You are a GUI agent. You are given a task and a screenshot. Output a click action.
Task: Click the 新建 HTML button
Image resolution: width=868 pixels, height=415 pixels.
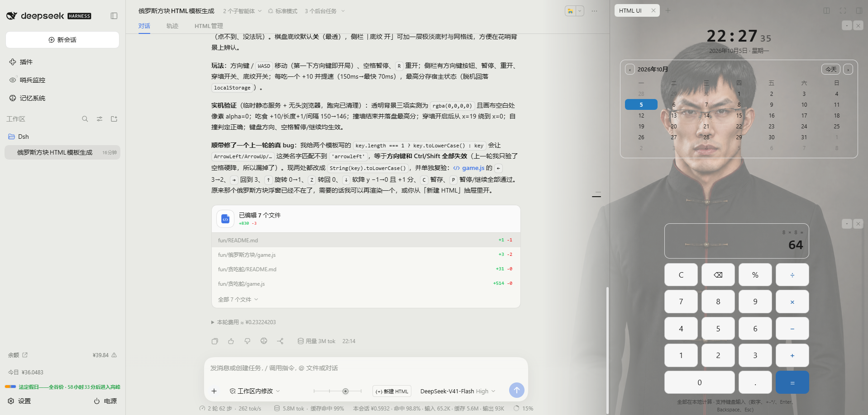click(392, 391)
